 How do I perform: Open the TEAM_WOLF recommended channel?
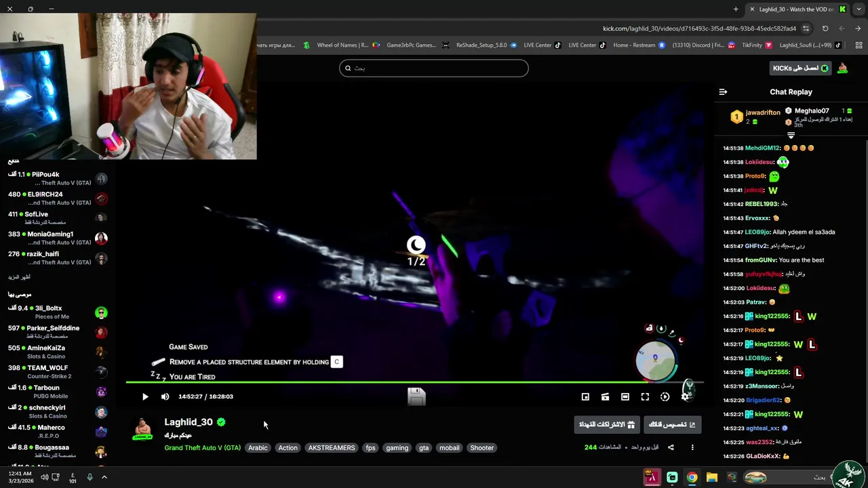(x=57, y=371)
